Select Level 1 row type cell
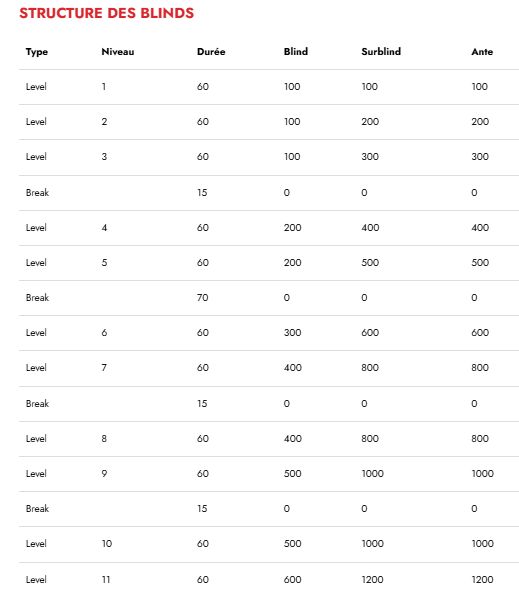This screenshot has width=519, height=596. pos(36,87)
